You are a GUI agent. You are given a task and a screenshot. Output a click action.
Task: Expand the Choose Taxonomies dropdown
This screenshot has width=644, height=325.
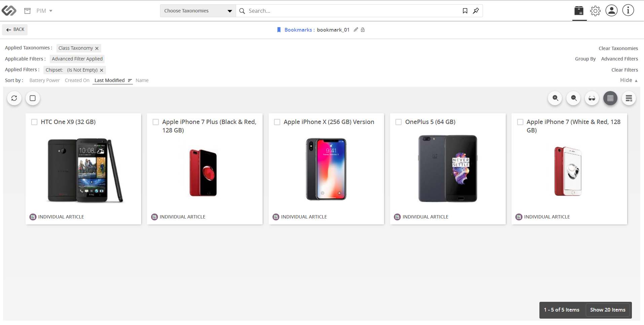tap(198, 11)
